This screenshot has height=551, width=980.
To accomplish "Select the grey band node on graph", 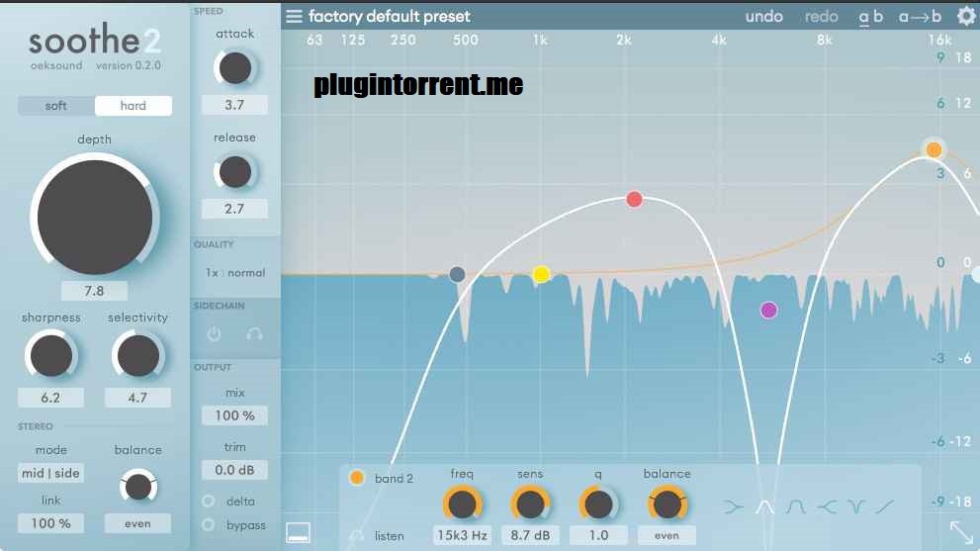I will coord(458,274).
